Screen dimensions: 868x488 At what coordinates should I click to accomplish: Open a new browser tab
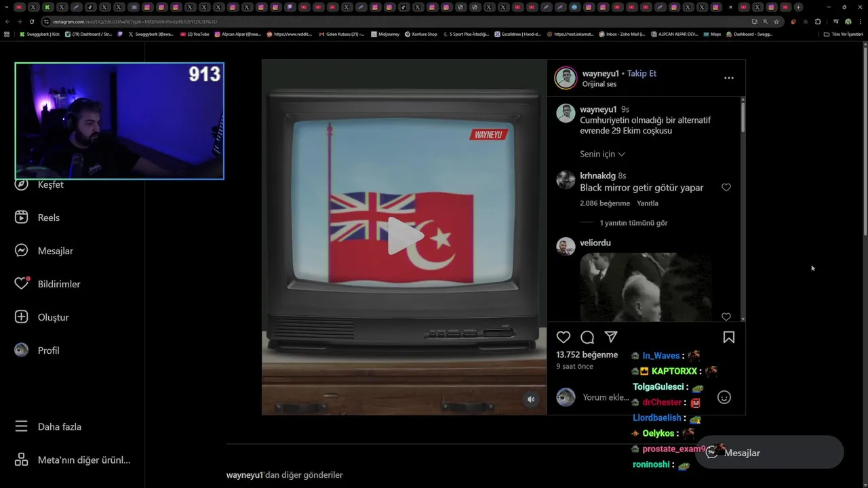click(798, 7)
